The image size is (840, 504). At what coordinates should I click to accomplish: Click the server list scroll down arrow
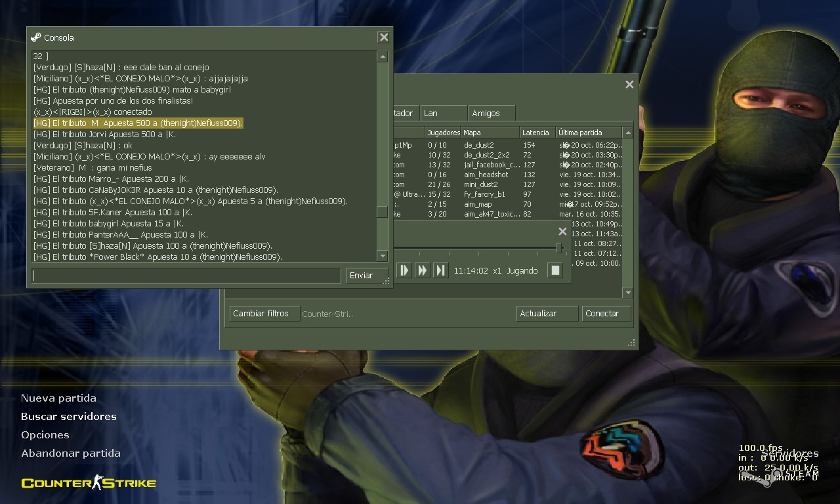[628, 293]
